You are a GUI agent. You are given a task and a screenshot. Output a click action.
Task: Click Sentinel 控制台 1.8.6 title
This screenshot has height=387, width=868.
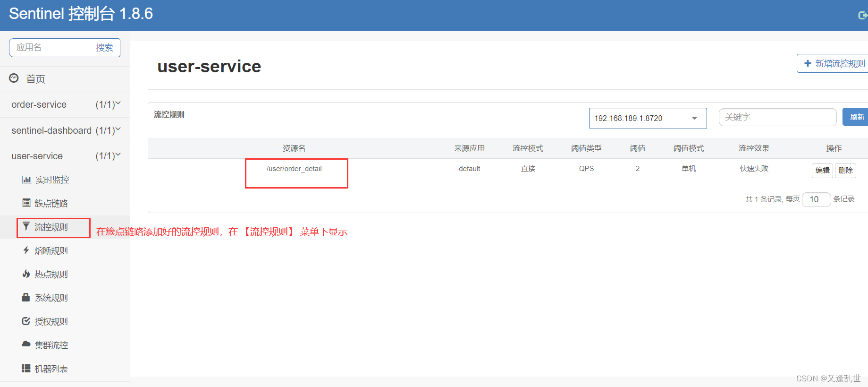click(81, 14)
